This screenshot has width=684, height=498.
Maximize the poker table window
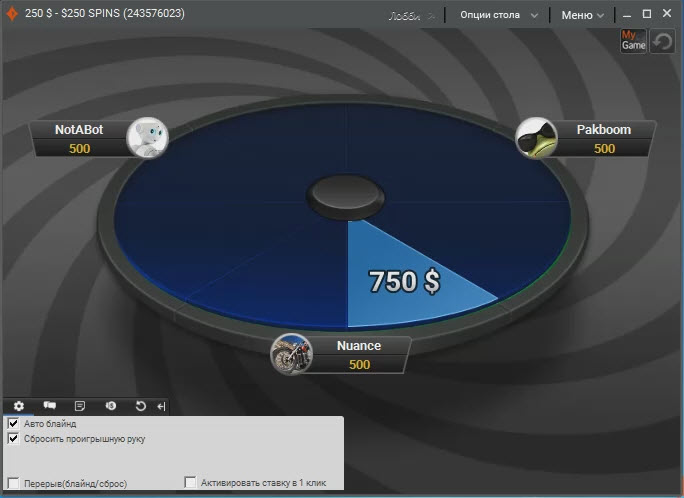pyautogui.click(x=647, y=14)
